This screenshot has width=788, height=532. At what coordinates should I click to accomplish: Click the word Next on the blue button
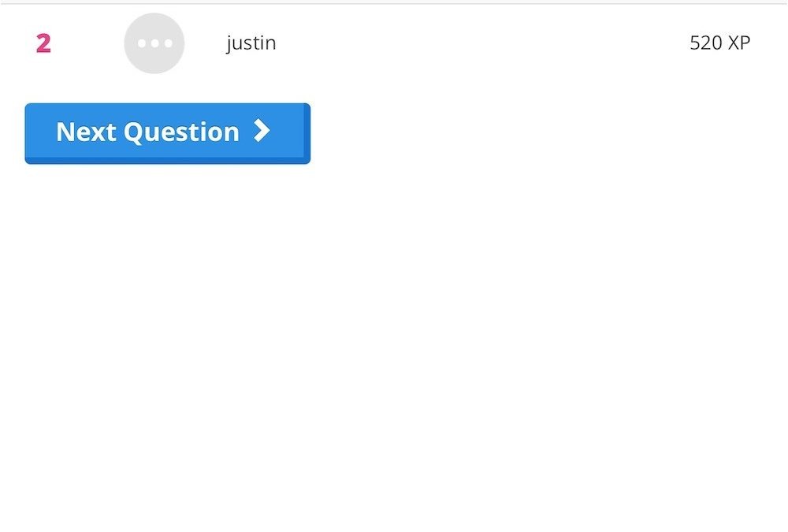[x=87, y=132]
